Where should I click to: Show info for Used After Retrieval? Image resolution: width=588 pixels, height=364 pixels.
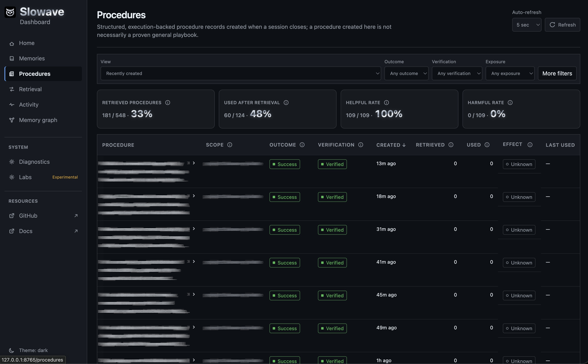pos(286,103)
